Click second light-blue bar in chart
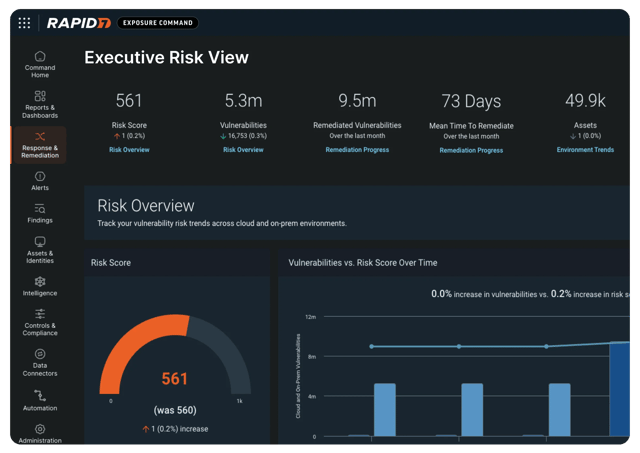 tap(472, 410)
